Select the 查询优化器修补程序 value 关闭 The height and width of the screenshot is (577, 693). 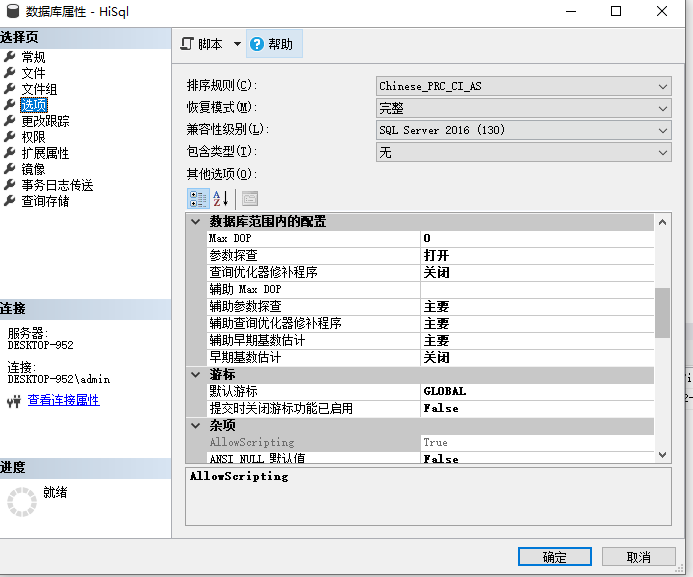(537, 273)
